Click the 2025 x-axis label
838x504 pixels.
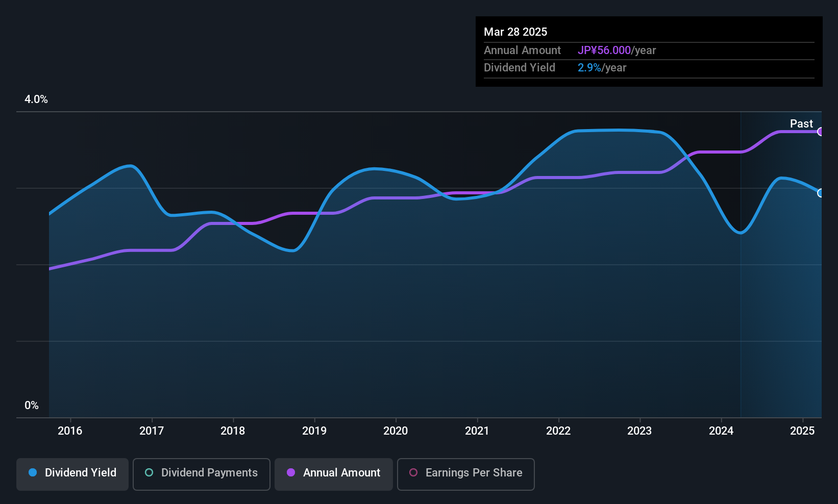point(802,431)
